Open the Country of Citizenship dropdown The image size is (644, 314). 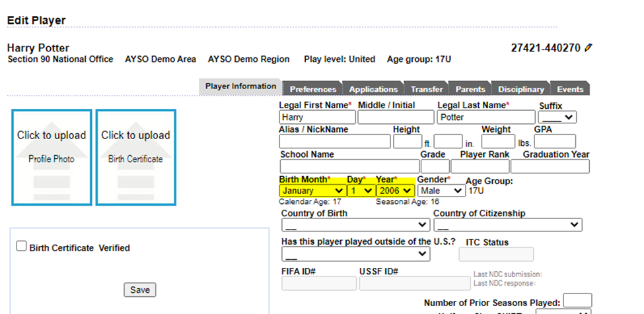point(507,225)
